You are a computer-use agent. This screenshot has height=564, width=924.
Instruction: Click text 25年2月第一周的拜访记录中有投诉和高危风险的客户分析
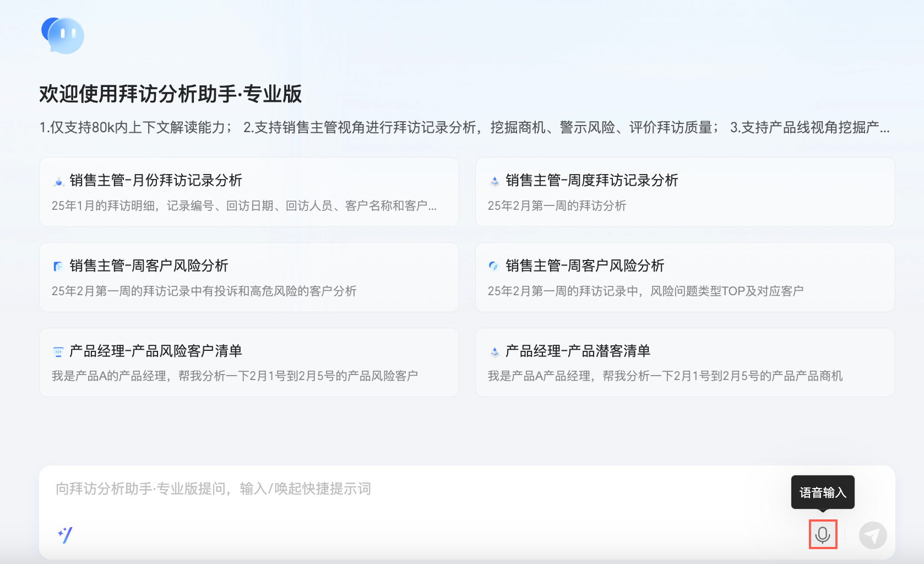pos(204,291)
